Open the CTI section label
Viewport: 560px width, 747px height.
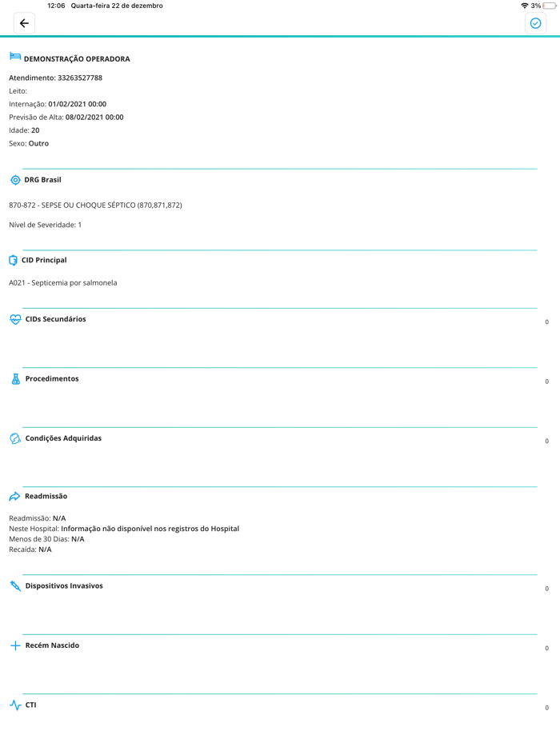(31, 705)
